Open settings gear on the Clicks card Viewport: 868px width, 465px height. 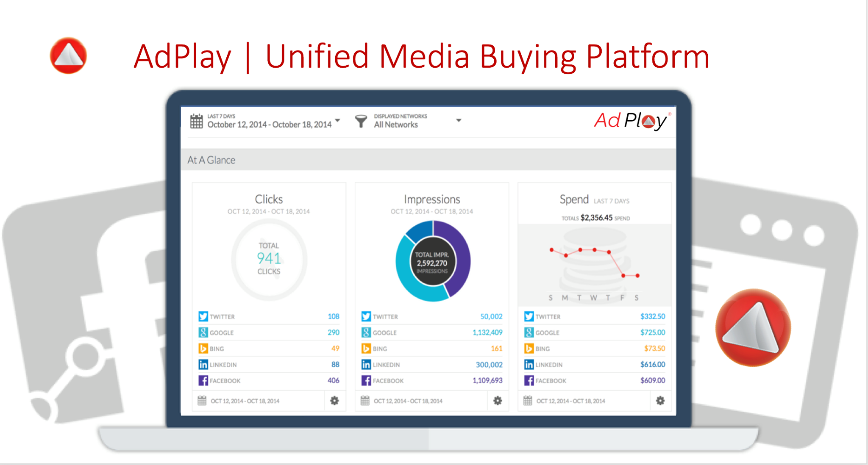334,401
